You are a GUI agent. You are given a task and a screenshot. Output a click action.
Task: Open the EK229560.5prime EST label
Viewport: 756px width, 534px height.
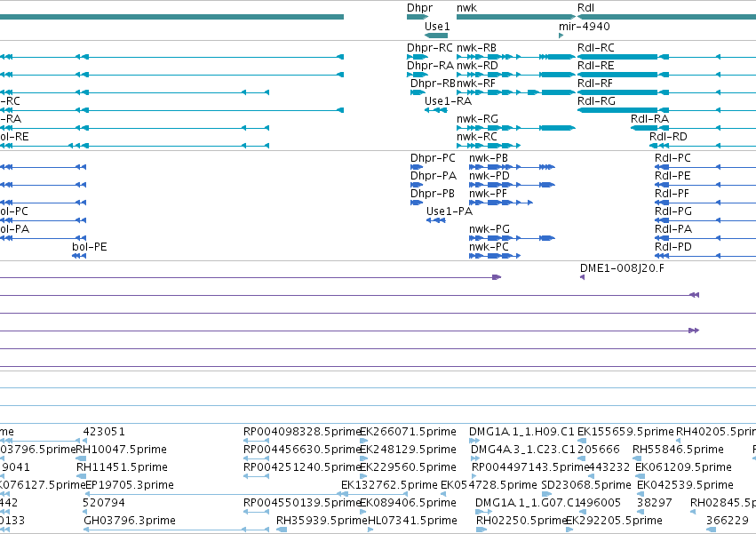tap(408, 467)
